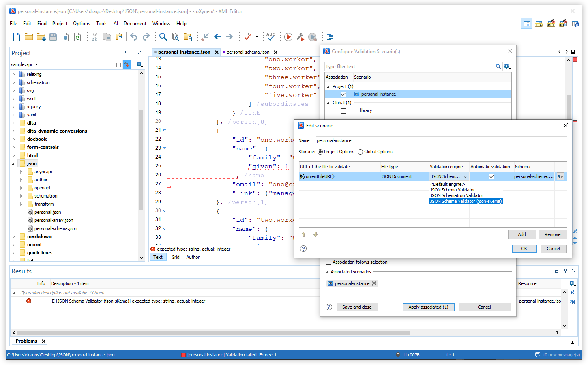Open the Validation engine combo box
588x365 pixels.
(449, 176)
